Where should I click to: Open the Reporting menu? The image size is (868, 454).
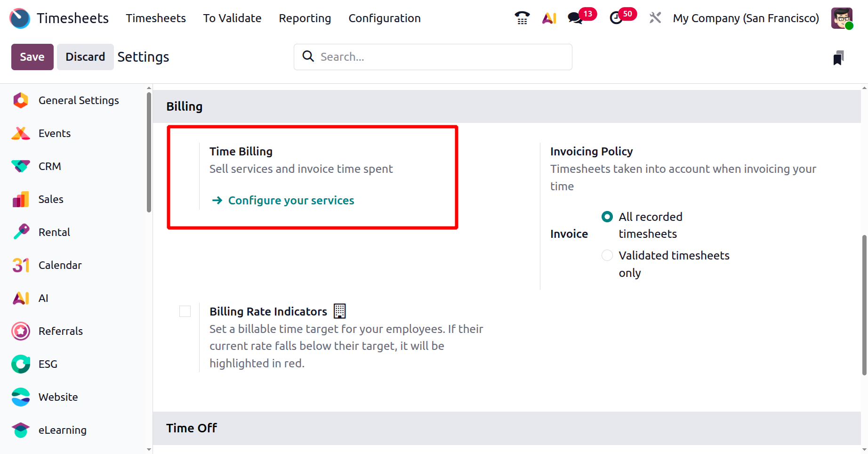(x=305, y=18)
